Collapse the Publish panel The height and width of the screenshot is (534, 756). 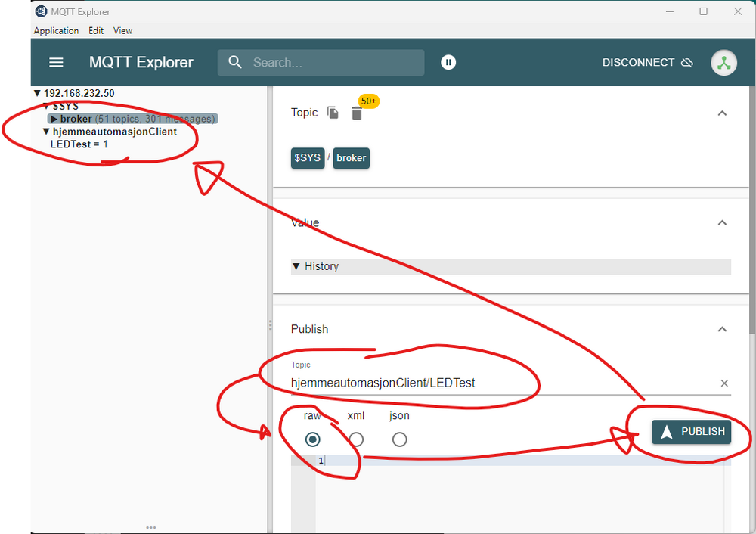tap(722, 330)
